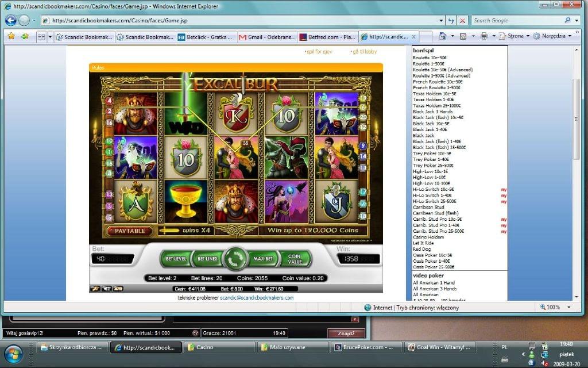This screenshot has height=368, width=588.
Task: Spin the reels with the round green button
Action: pos(235,258)
